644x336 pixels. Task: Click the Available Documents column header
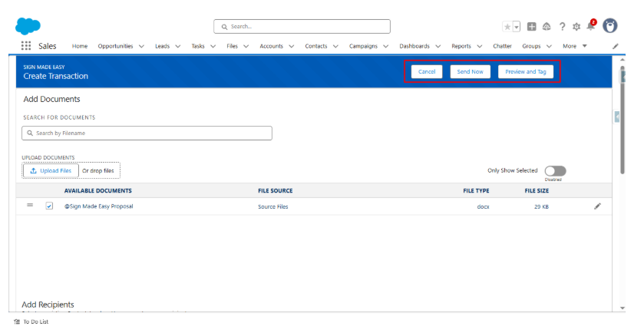coord(97,191)
